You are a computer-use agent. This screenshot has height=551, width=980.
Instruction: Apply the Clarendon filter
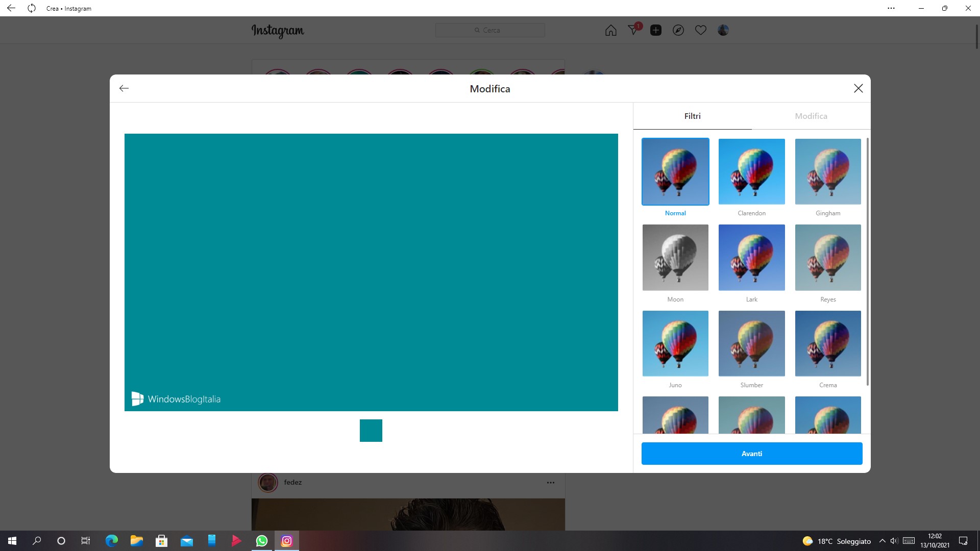751,171
